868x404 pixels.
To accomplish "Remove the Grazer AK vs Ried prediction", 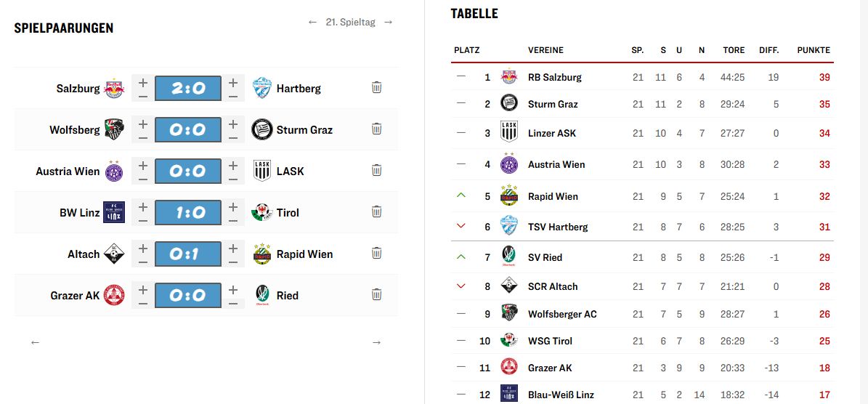I will 376,295.
